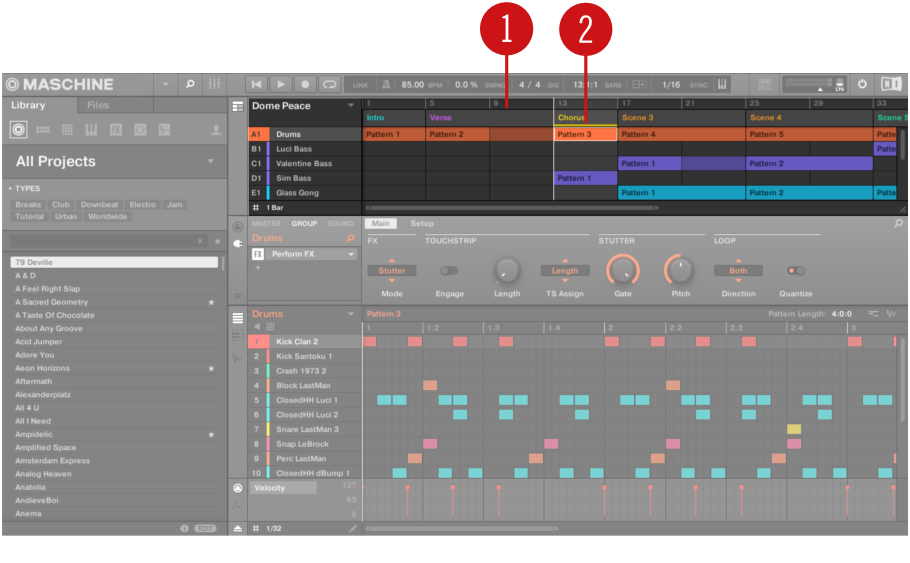Toggle the metronome icon
This screenshot has width=910, height=563.
(385, 85)
